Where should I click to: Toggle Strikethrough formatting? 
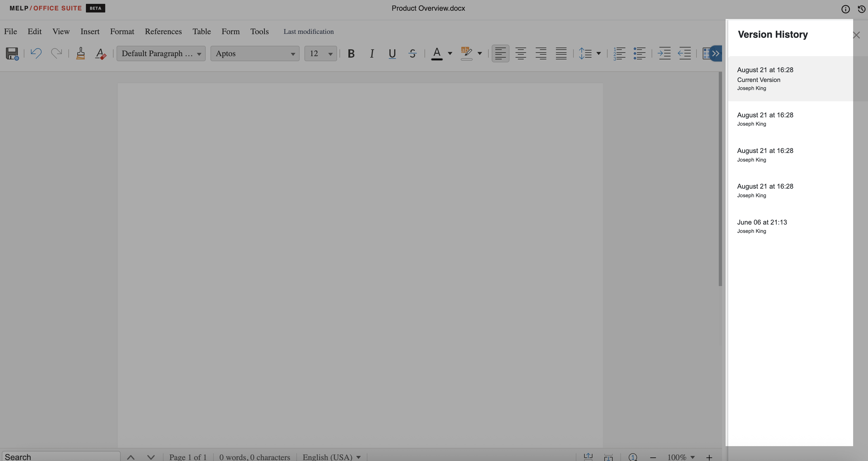(x=412, y=53)
